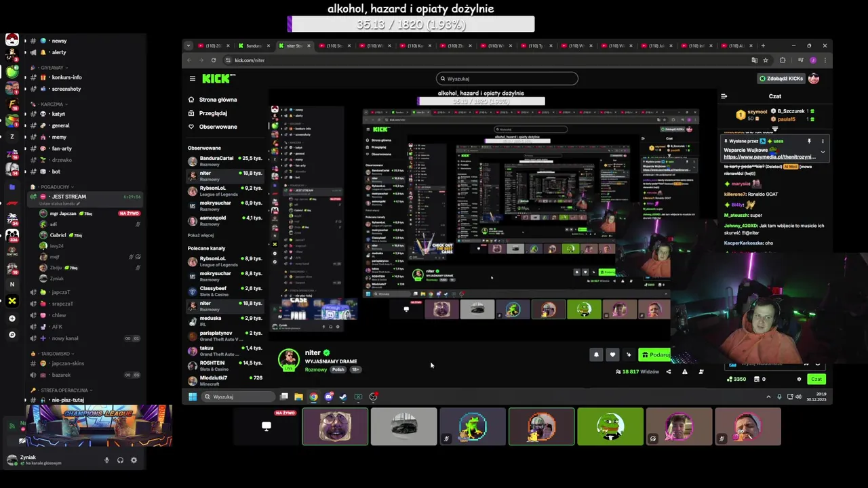Open browser extensions puzzle icon
The height and width of the screenshot is (488, 868).
pyautogui.click(x=783, y=60)
